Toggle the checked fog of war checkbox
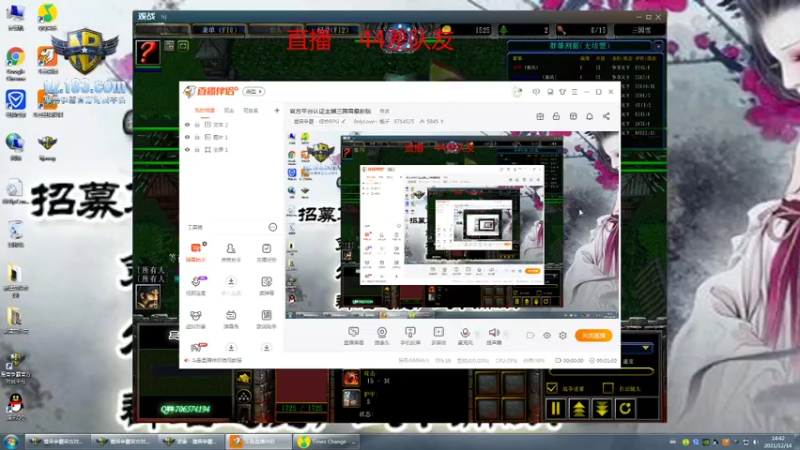This screenshot has height=450, width=800. 552,388
